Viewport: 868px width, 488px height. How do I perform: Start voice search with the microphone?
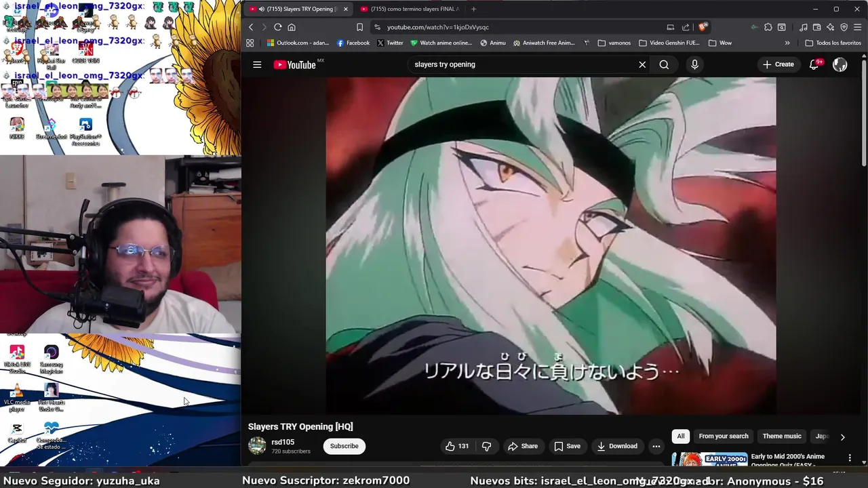[x=694, y=64]
